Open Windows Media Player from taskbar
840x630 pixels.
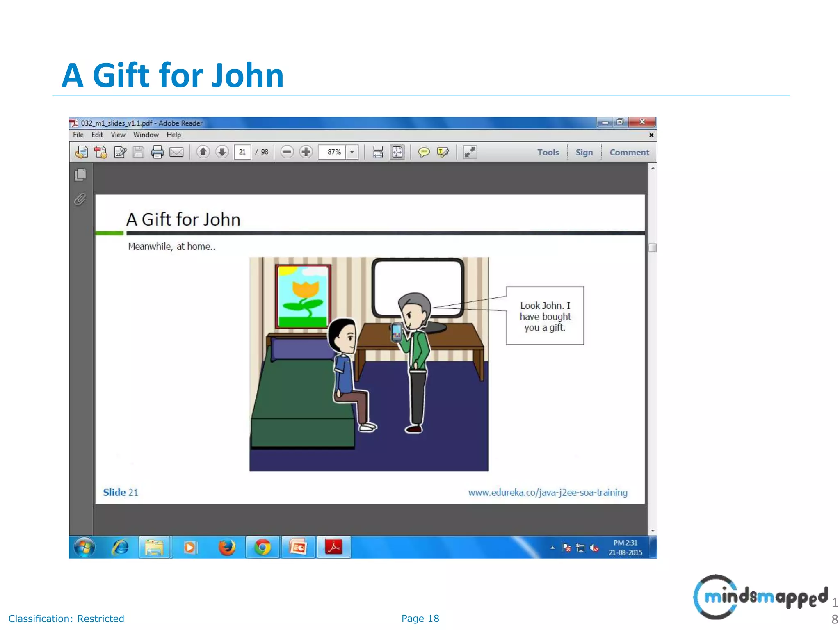click(190, 547)
